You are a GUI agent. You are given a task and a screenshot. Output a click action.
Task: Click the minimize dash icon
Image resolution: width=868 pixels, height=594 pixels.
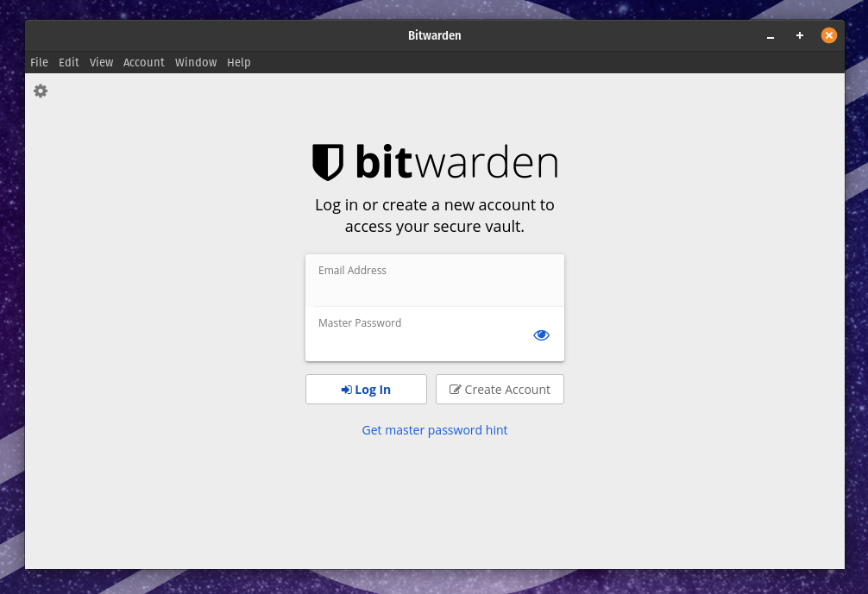770,37
